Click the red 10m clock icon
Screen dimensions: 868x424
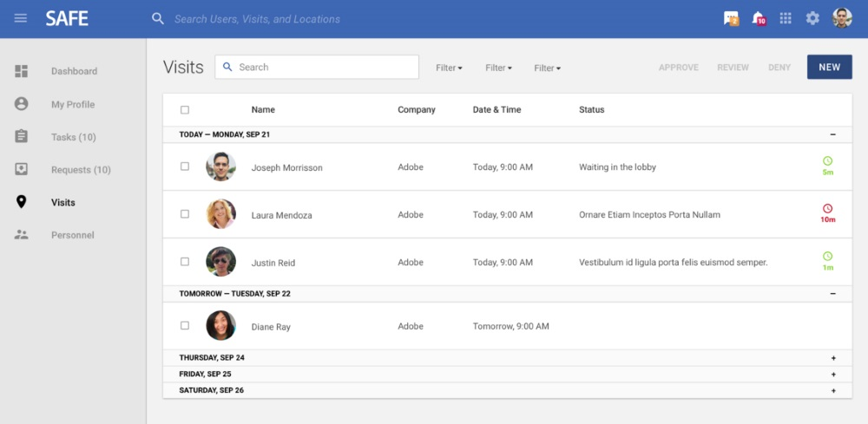[827, 209]
